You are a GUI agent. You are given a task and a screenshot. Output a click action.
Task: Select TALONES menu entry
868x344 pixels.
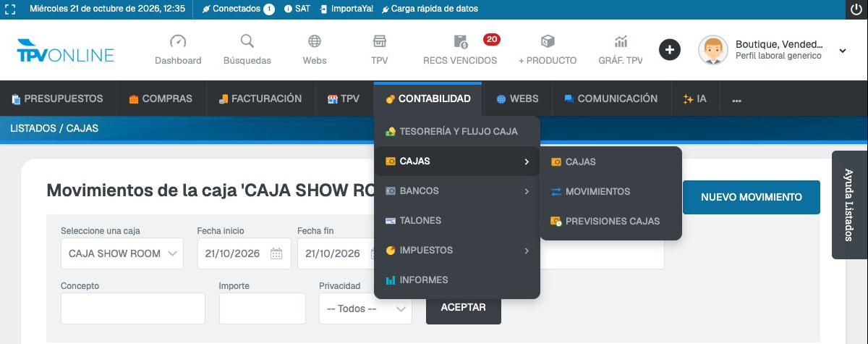click(457, 221)
